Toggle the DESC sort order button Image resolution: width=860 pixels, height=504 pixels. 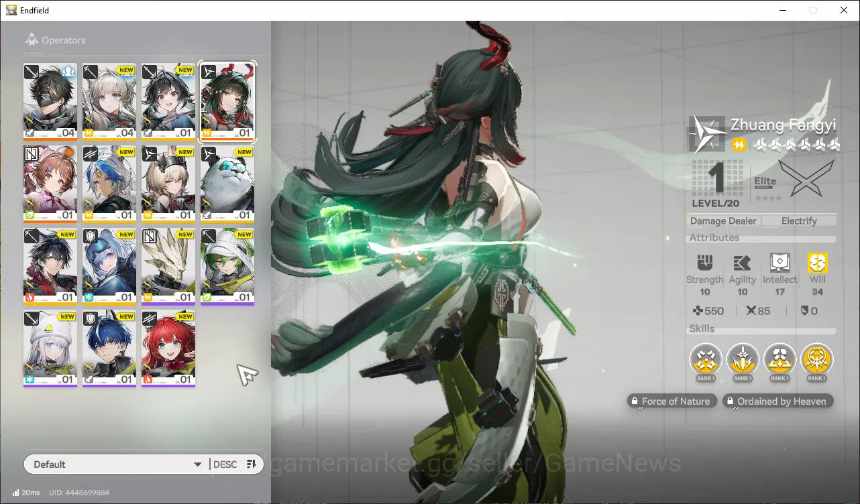(x=235, y=464)
